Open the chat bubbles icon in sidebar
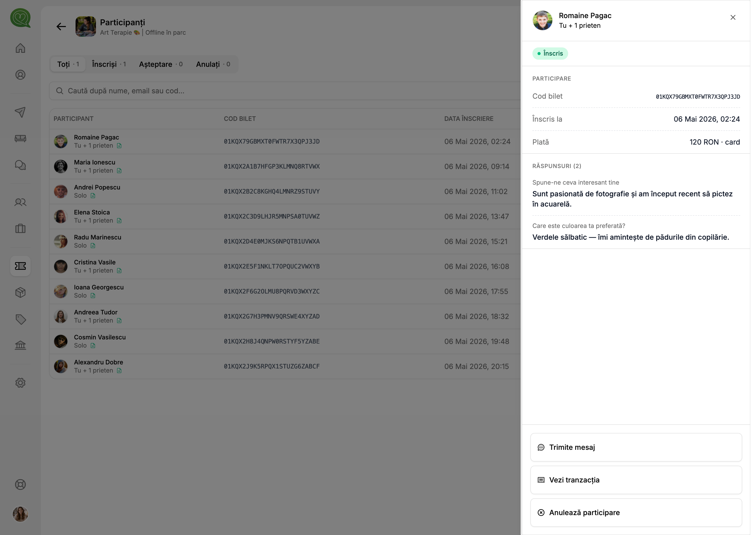This screenshot has height=535, width=756. 20,165
